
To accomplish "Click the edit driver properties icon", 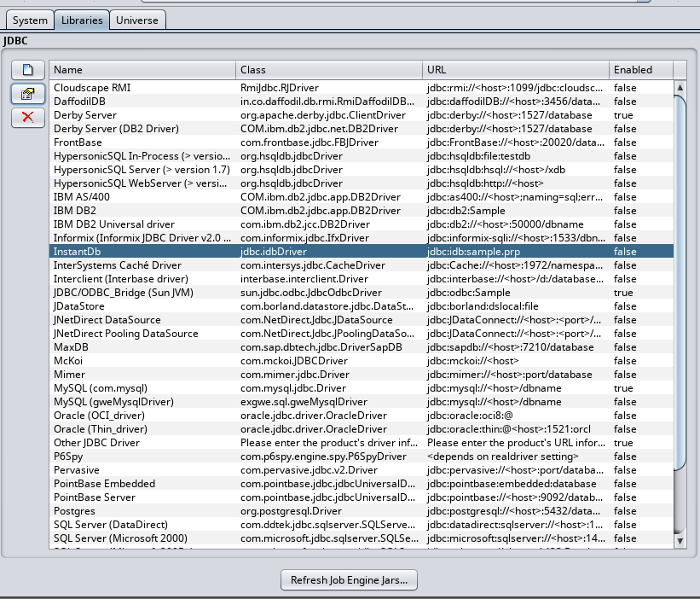I will pos(27,94).
